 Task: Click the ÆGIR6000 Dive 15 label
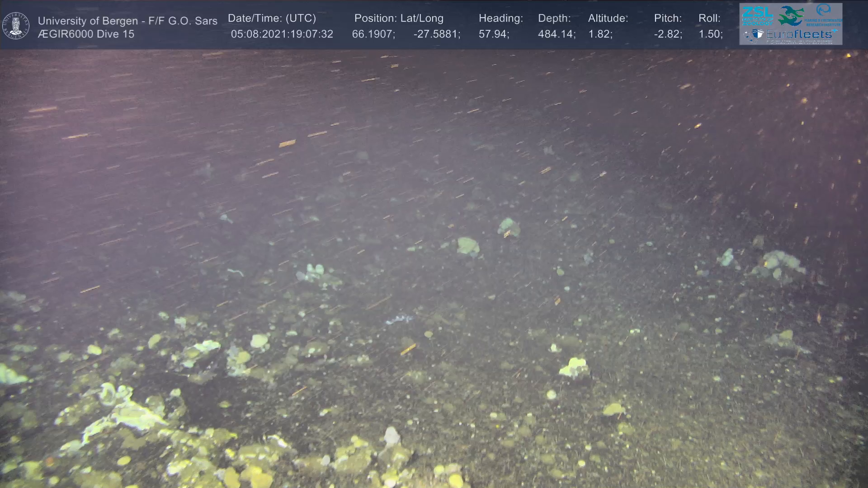(x=86, y=34)
